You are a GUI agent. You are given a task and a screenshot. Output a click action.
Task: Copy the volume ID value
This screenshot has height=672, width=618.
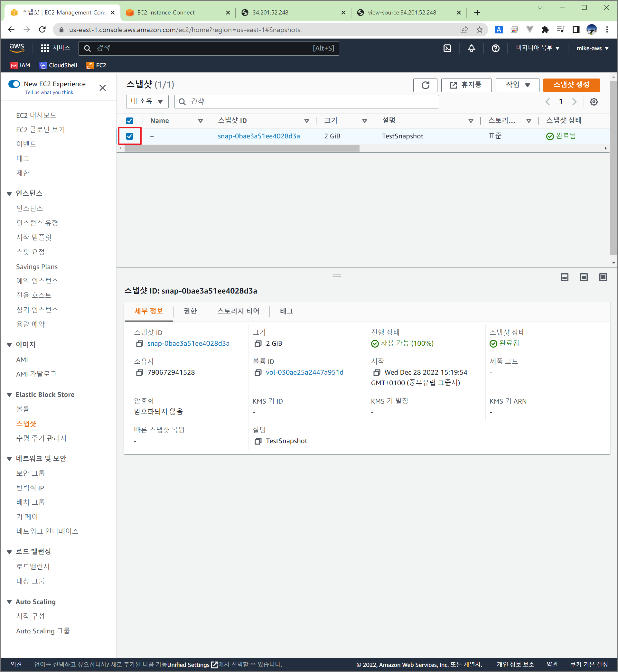(258, 372)
